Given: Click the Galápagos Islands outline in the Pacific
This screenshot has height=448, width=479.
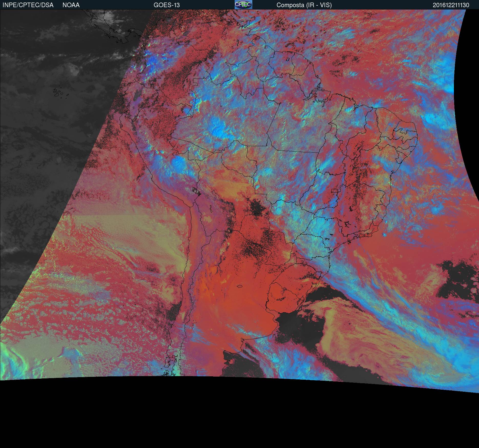Looking at the screenshot, I should pos(58,93).
